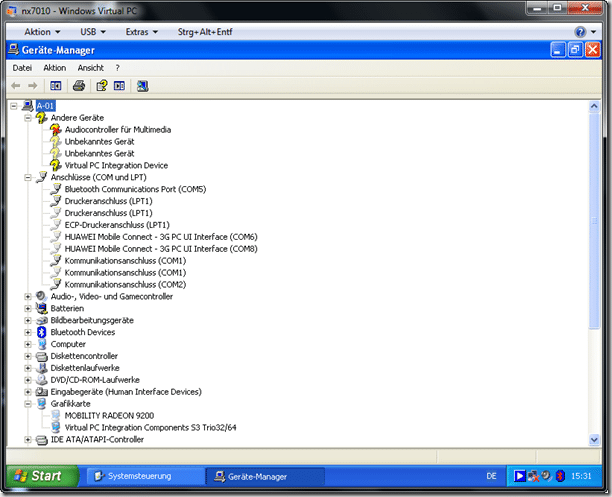The width and height of the screenshot is (612, 497).
Task: Collapse the Andere Geräte category
Action: (x=28, y=118)
